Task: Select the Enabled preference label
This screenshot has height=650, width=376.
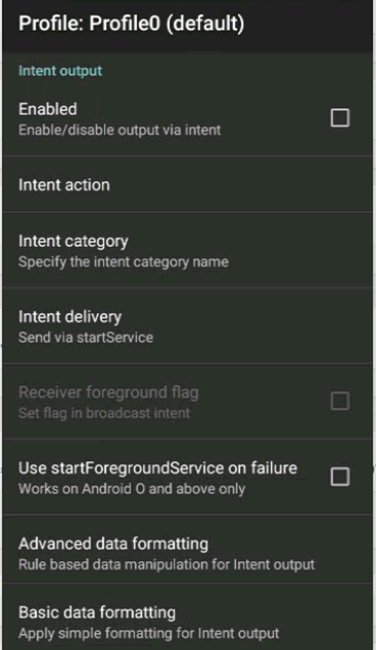Action: coord(48,109)
